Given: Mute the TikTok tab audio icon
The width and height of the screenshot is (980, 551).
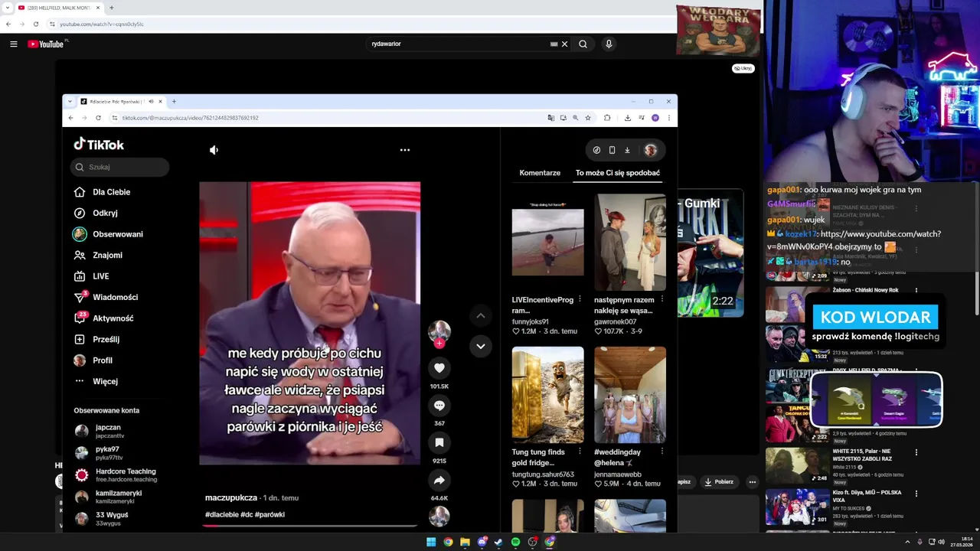Looking at the screenshot, I should [x=151, y=101].
